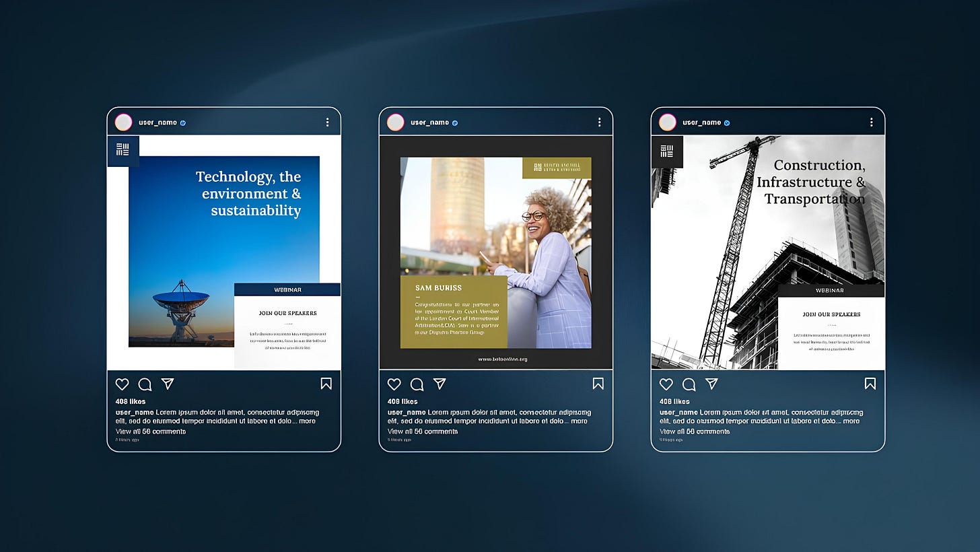Expand caption with 'more' on the Technology post
The height and width of the screenshot is (552, 980).
[x=307, y=421]
